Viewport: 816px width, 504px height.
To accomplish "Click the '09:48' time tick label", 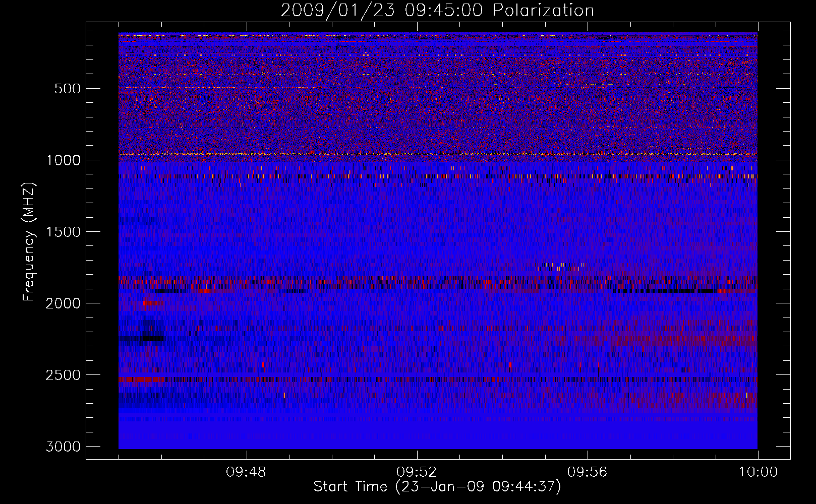I will [246, 472].
